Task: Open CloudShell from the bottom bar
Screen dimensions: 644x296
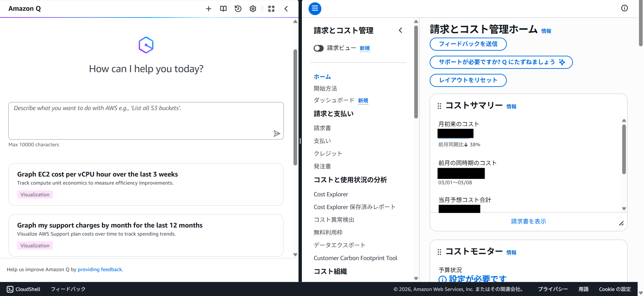Action: [x=23, y=289]
